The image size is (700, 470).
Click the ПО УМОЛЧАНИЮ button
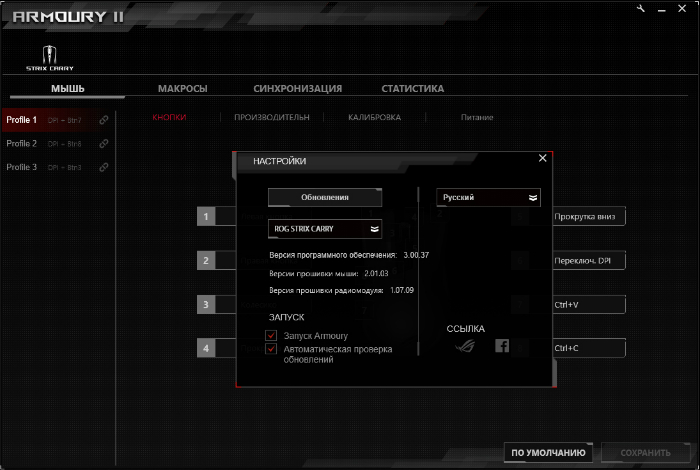[x=548, y=453]
